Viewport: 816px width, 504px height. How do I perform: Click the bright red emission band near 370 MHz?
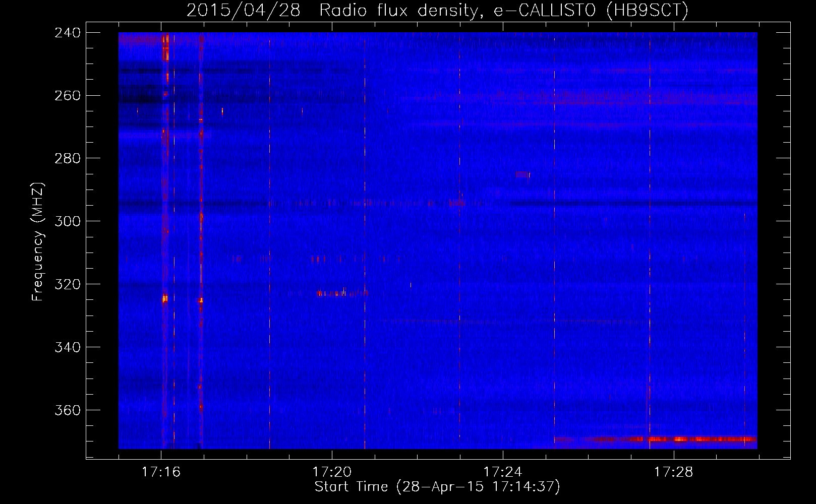[x=656, y=439]
